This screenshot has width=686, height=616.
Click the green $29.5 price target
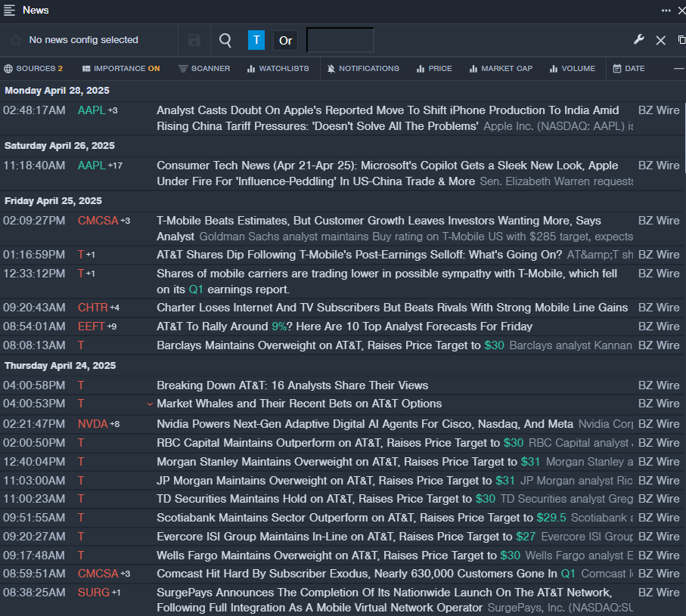[551, 518]
